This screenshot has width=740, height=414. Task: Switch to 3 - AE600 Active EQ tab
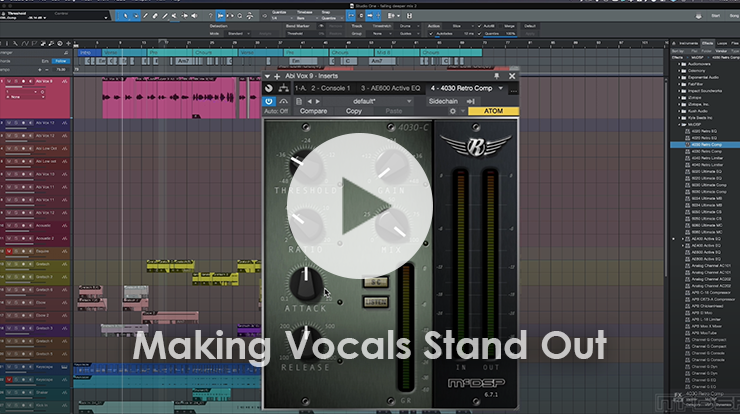pyautogui.click(x=390, y=88)
